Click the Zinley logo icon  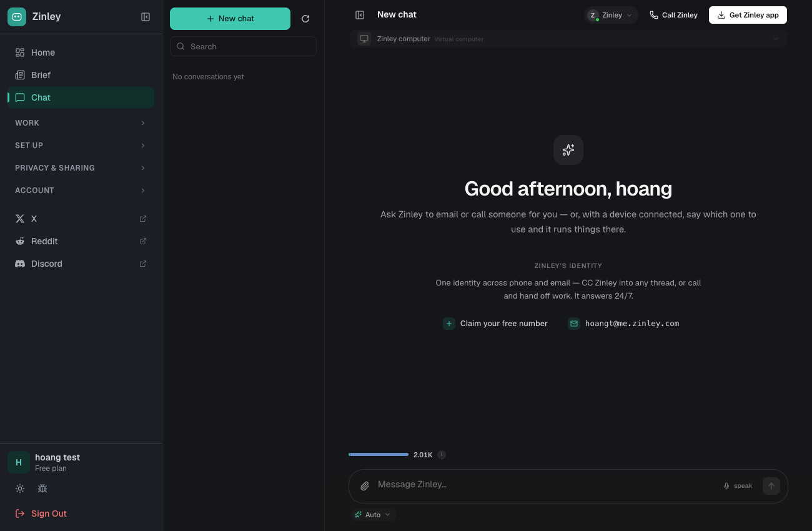pyautogui.click(x=17, y=17)
